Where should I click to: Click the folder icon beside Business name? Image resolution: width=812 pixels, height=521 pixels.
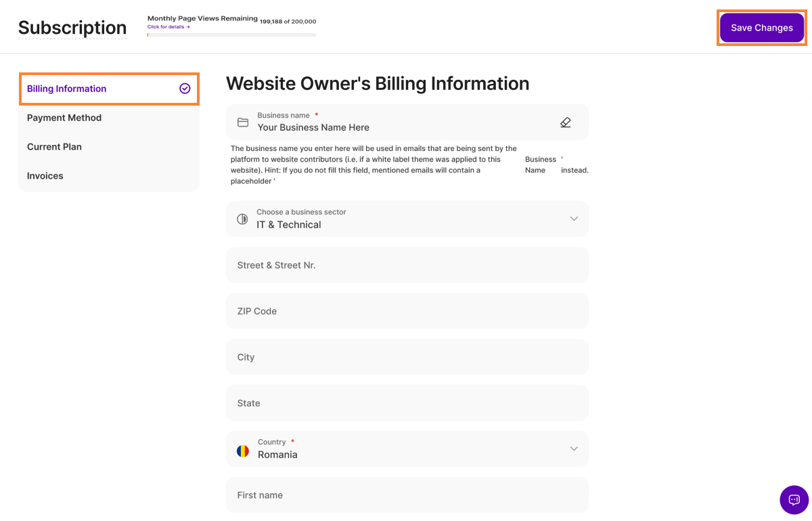coord(243,122)
